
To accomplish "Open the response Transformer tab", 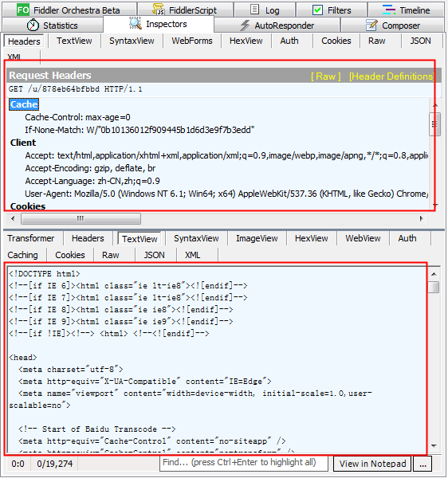I will pyautogui.click(x=31, y=238).
